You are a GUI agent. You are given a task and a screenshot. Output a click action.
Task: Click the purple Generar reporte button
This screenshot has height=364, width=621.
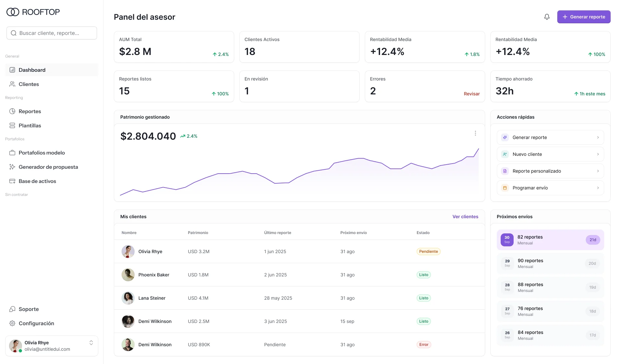(x=583, y=17)
